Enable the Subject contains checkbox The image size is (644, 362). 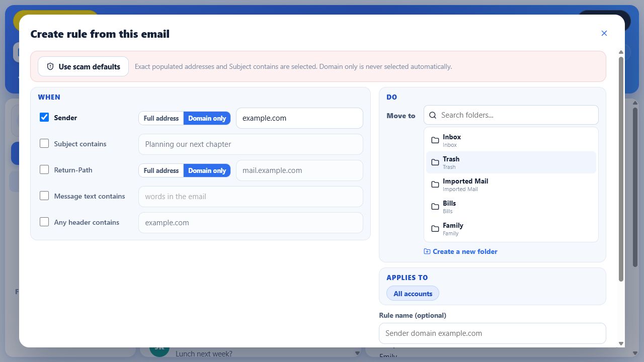click(x=44, y=143)
